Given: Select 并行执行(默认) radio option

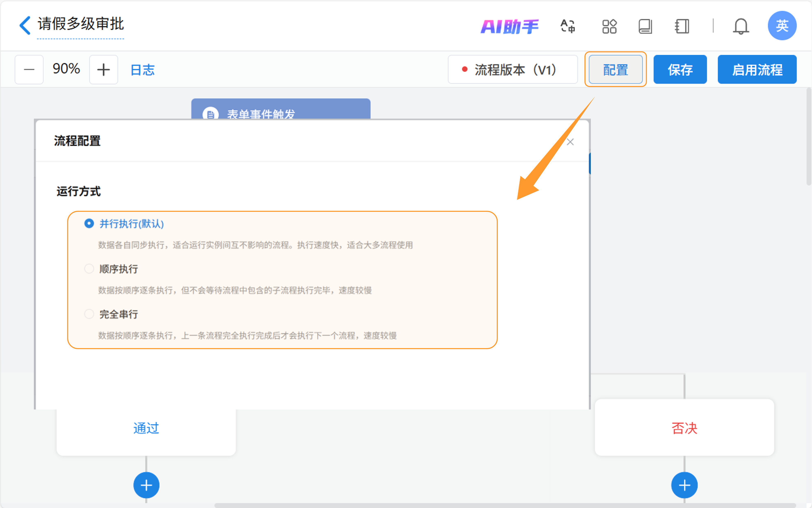Looking at the screenshot, I should 89,224.
